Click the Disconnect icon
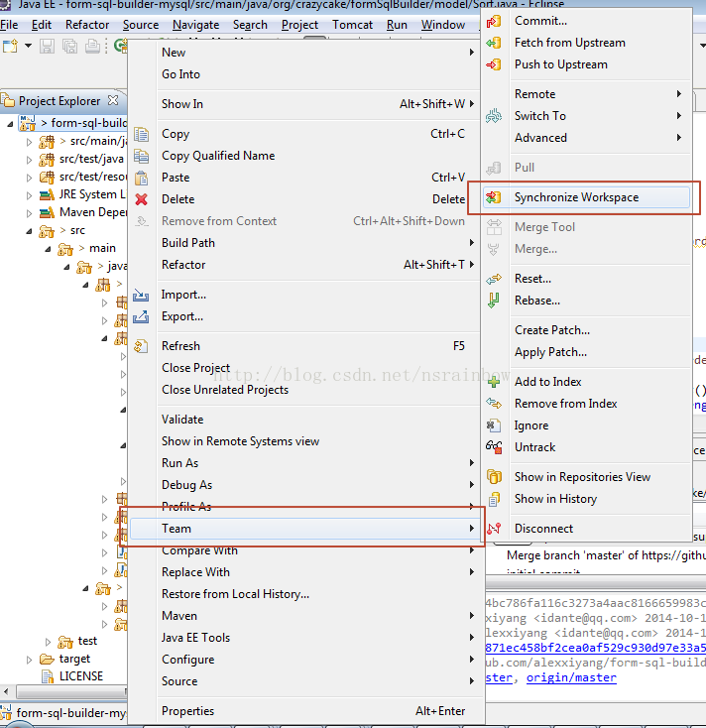The height and width of the screenshot is (728, 706). pos(494,529)
